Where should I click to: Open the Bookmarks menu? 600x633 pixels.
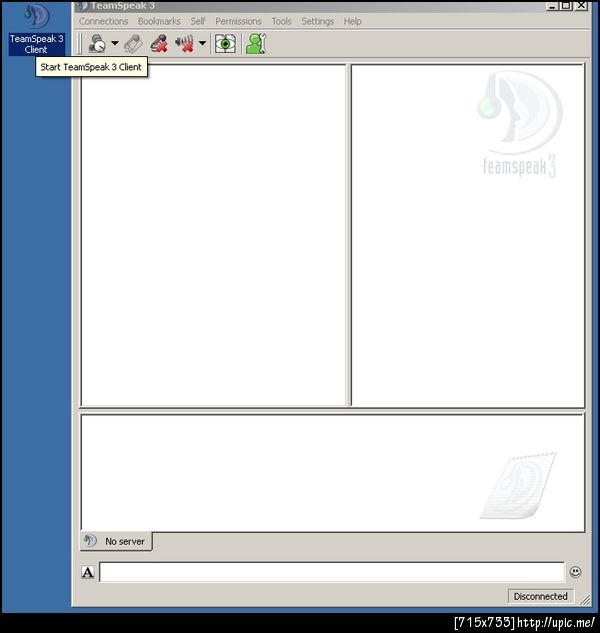coord(159,21)
